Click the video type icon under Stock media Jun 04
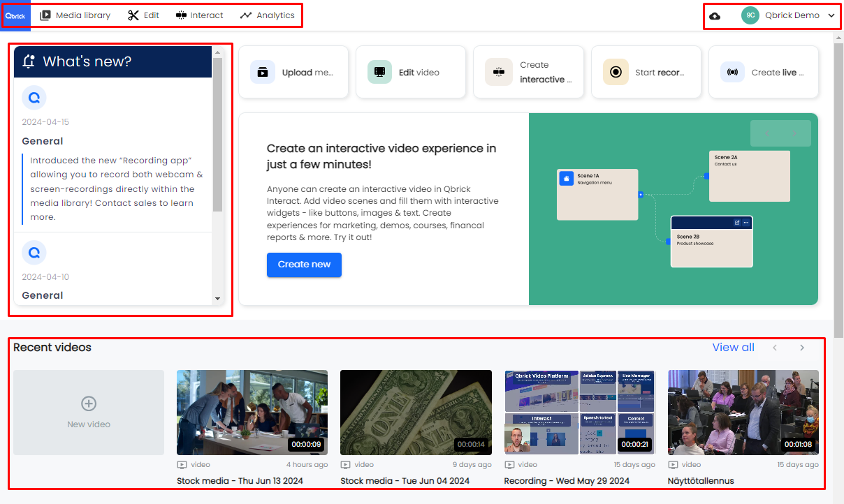Image resolution: width=844 pixels, height=504 pixels. click(345, 464)
